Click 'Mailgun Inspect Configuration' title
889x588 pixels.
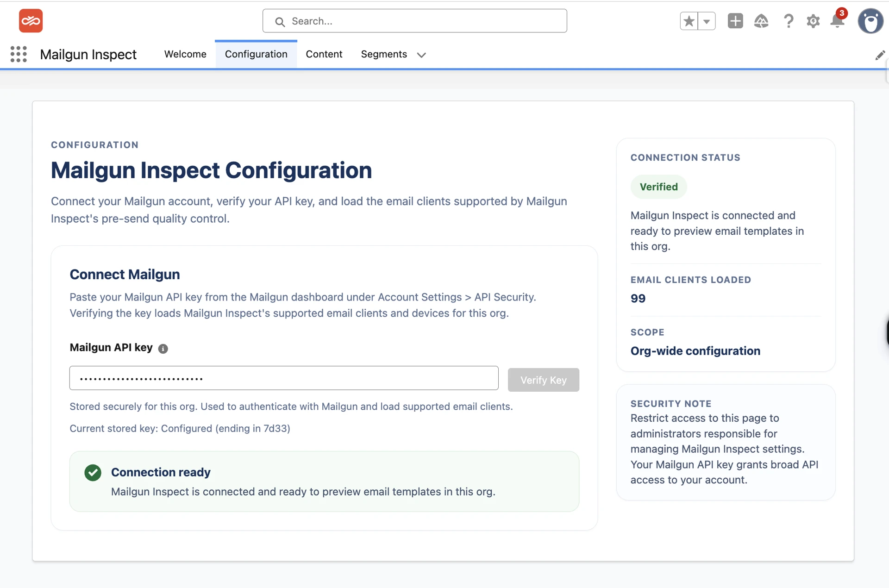[x=211, y=170]
